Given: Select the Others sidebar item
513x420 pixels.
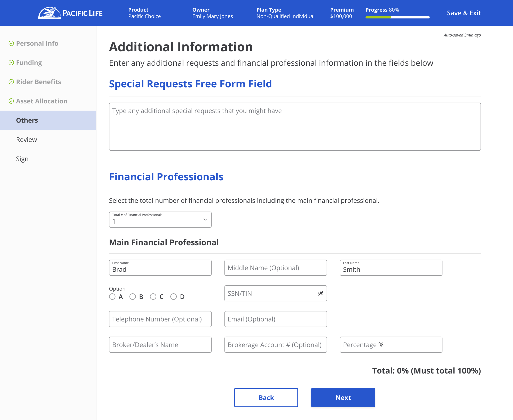Looking at the screenshot, I should (27, 120).
